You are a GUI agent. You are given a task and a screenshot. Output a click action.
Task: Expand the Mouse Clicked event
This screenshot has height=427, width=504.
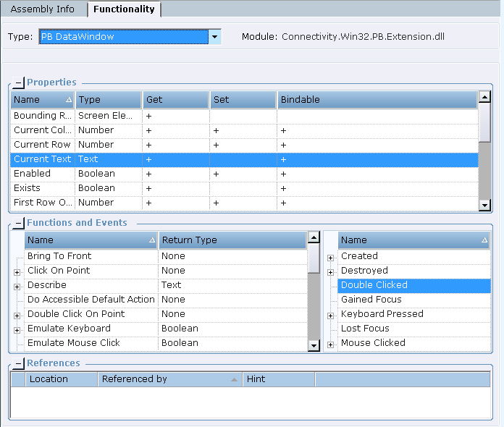tap(330, 344)
